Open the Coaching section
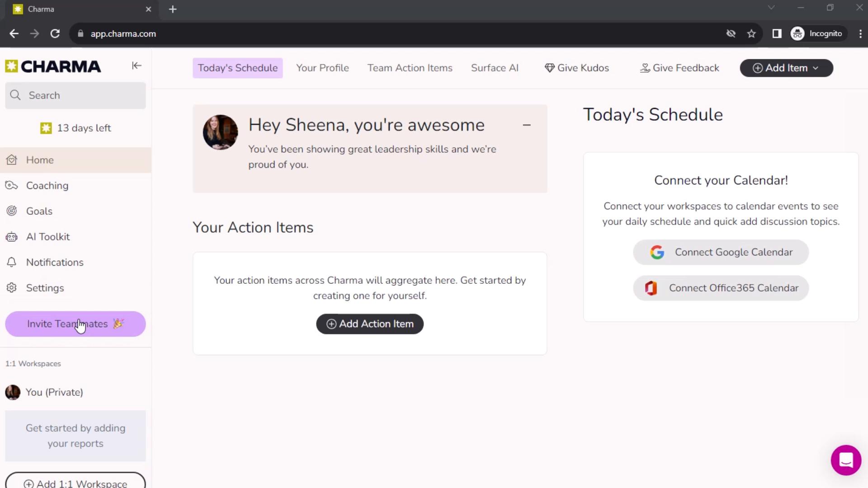The height and width of the screenshot is (488, 868). click(47, 186)
